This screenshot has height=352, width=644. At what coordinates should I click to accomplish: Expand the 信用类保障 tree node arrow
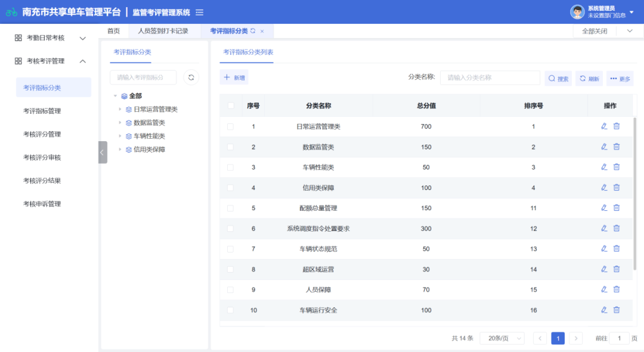click(120, 149)
